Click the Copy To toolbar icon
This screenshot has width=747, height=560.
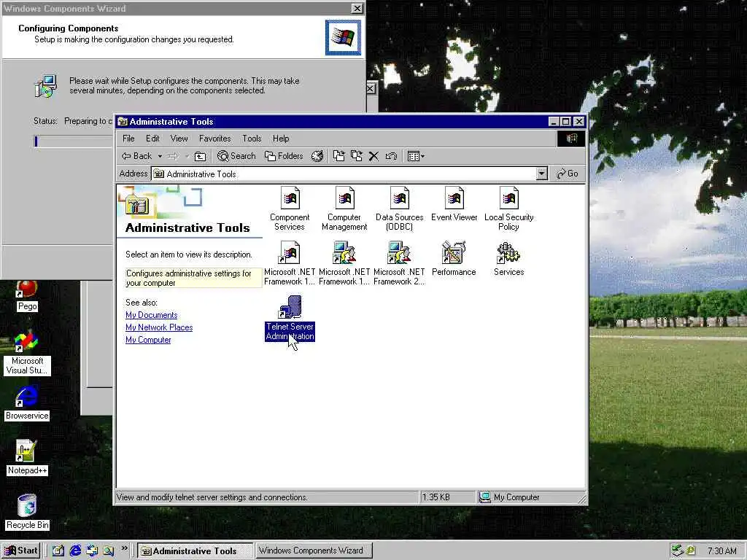[356, 156]
